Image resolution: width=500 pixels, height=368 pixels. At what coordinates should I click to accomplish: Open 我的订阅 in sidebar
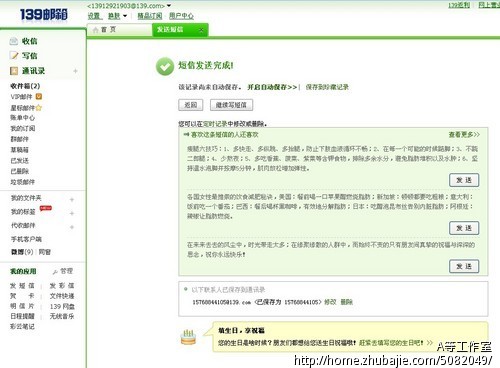[x=22, y=128]
